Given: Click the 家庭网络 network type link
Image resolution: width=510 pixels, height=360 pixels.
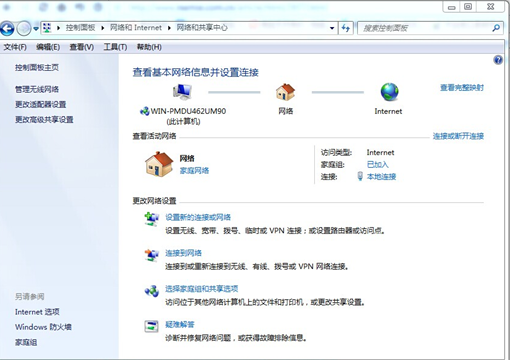Looking at the screenshot, I should (194, 171).
